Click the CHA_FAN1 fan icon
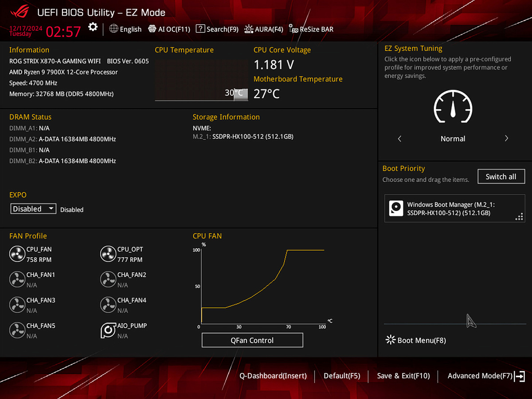 pyautogui.click(x=17, y=279)
